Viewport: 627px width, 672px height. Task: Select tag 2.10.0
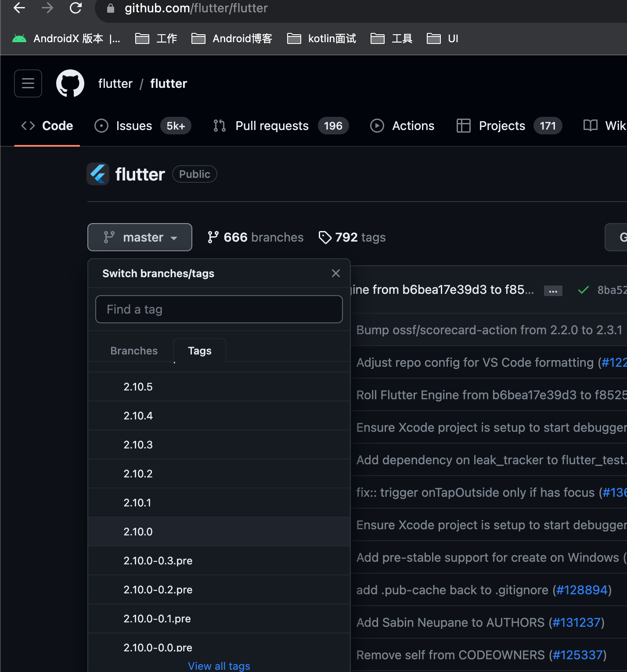click(219, 531)
